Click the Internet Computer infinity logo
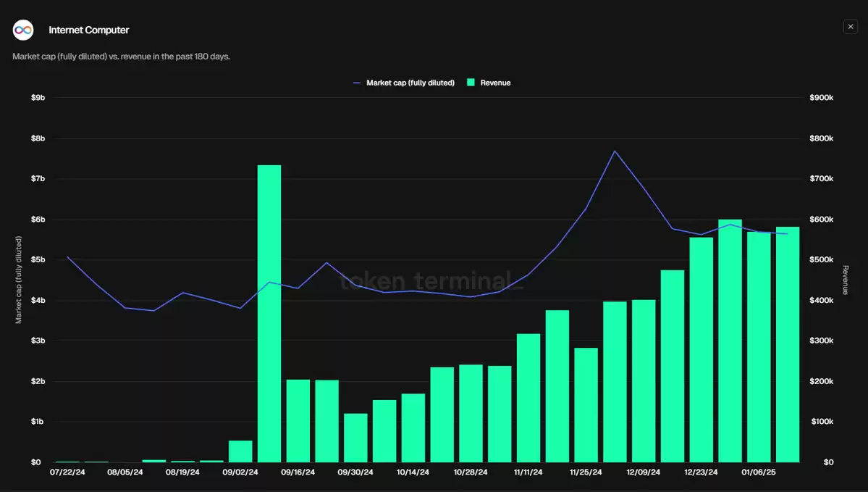Screen dimensions: 868x492 tap(23, 30)
